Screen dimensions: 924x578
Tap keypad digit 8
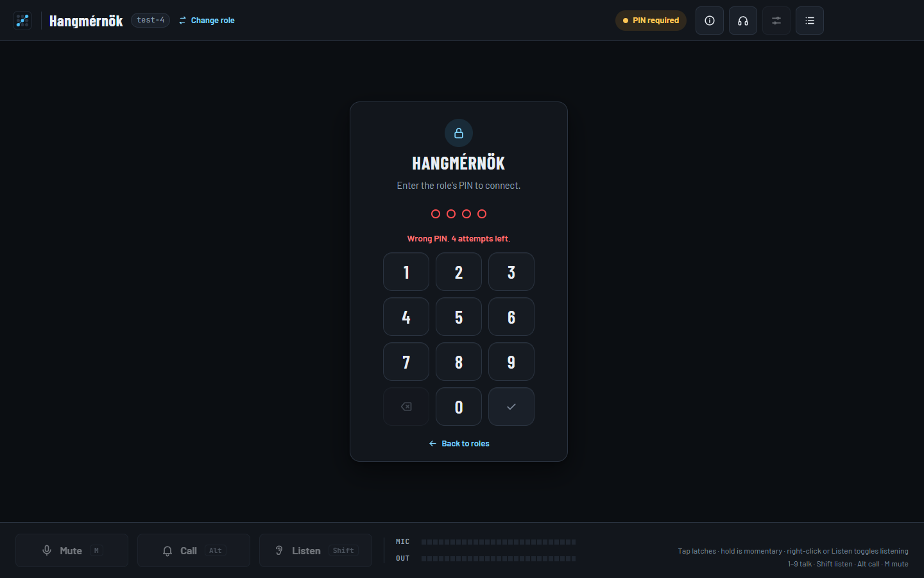pos(459,362)
